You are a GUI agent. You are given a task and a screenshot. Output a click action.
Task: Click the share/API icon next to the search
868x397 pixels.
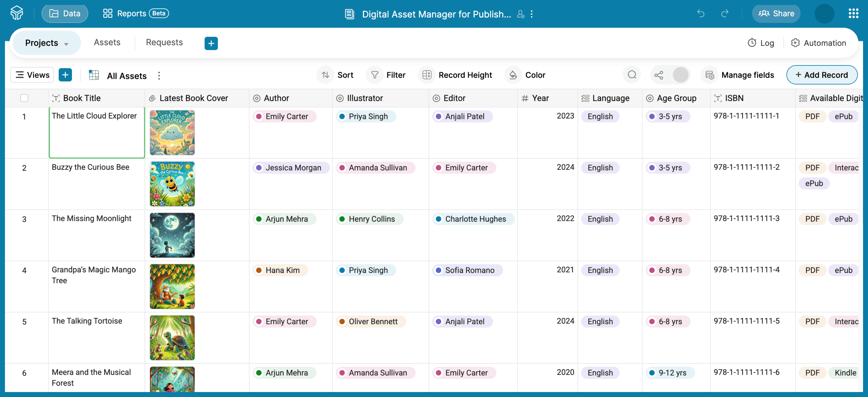point(659,75)
